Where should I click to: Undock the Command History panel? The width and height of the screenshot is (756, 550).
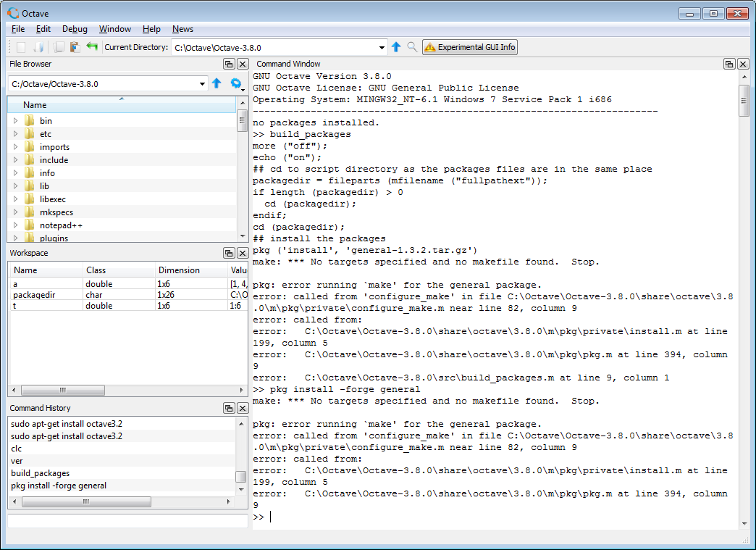pyautogui.click(x=229, y=409)
